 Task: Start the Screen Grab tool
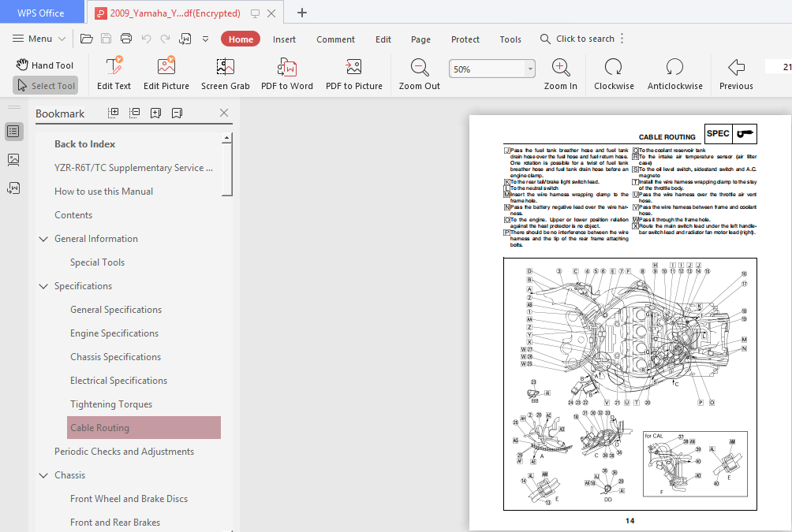point(226,74)
